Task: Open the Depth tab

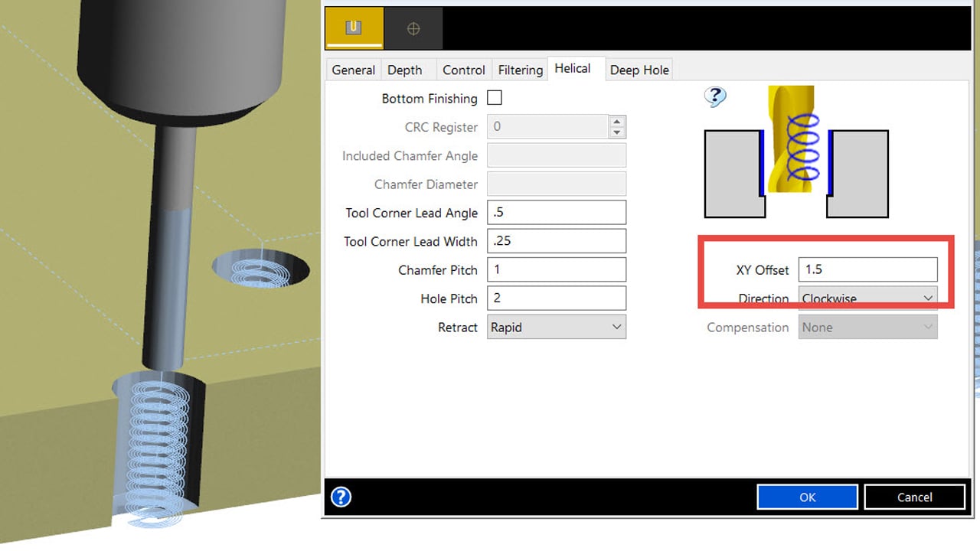Action: [x=404, y=70]
